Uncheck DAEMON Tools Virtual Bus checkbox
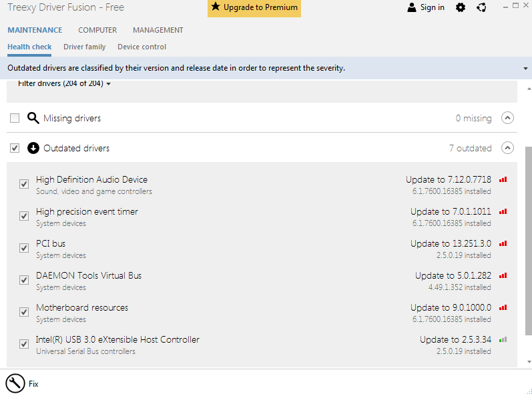 (24, 280)
